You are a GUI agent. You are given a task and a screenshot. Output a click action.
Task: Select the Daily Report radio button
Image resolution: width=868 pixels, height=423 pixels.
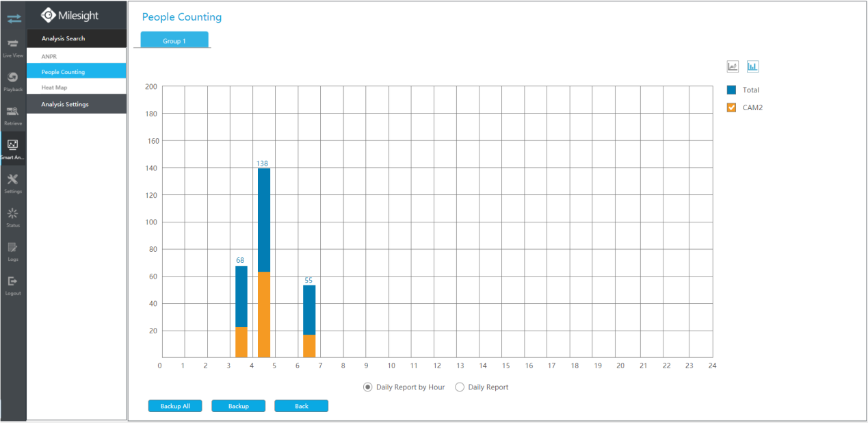click(460, 387)
